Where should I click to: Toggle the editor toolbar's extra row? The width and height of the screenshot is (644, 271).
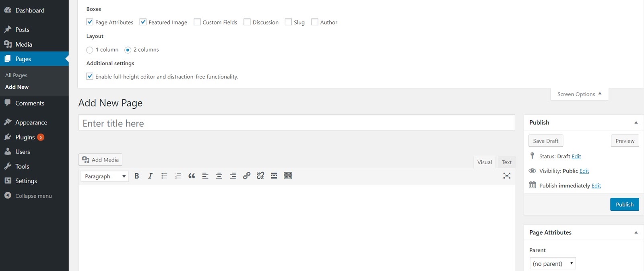(288, 176)
